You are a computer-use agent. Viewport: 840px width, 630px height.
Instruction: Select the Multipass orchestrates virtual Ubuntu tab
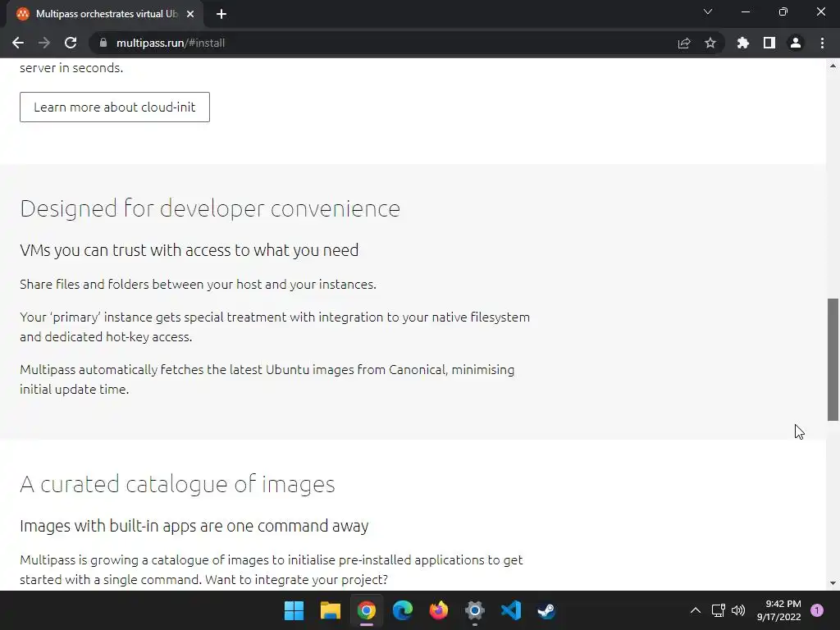coord(106,14)
